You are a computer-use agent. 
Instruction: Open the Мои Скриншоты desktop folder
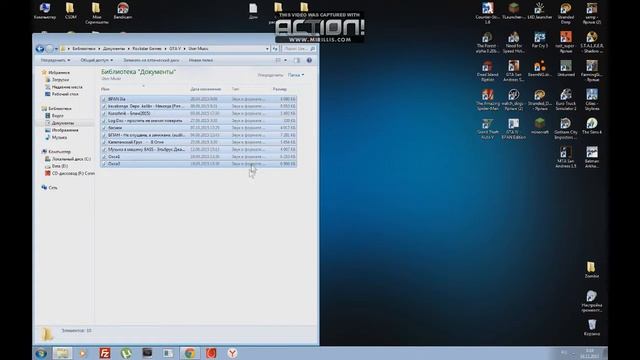[97, 13]
